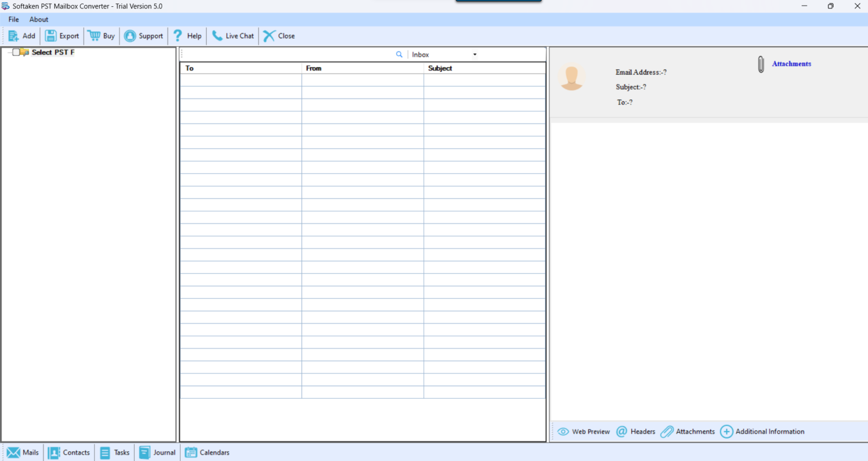Click the search magnifier icon

[x=400, y=54]
